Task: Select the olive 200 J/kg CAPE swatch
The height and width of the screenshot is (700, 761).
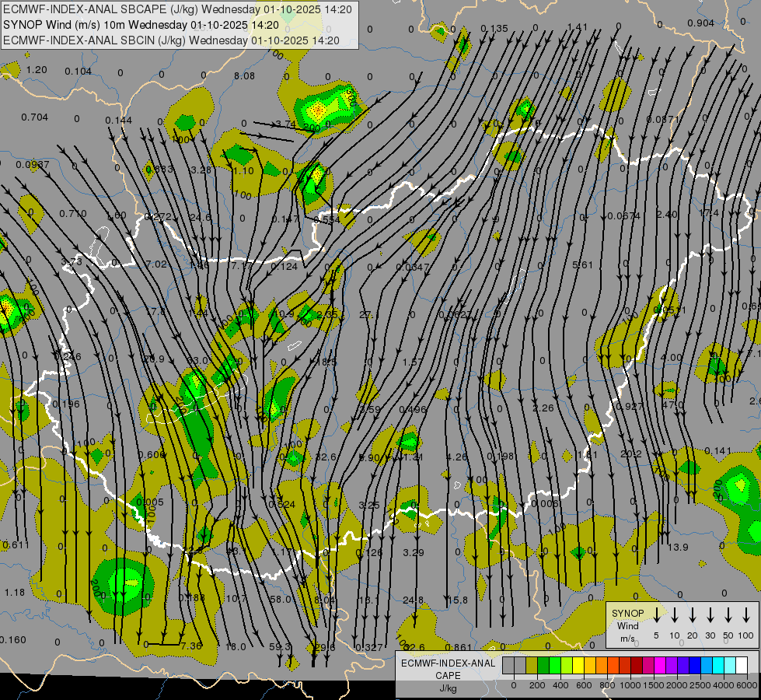Action: pyautogui.click(x=532, y=666)
